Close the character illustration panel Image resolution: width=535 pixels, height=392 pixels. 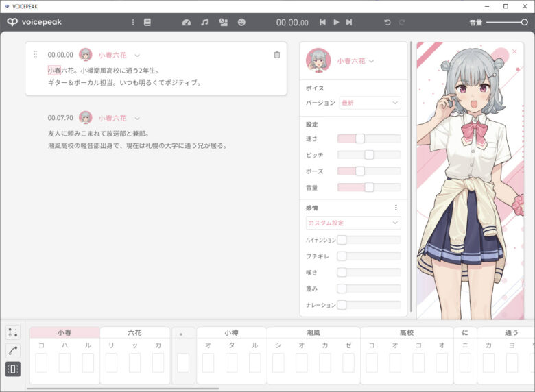514,51
